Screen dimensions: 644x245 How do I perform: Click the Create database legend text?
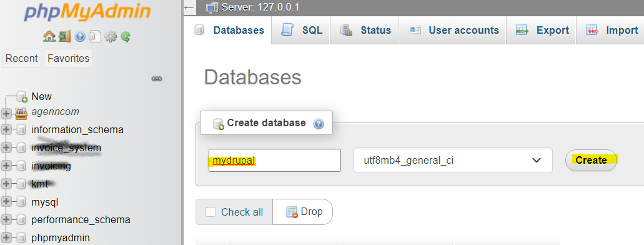coord(266,123)
